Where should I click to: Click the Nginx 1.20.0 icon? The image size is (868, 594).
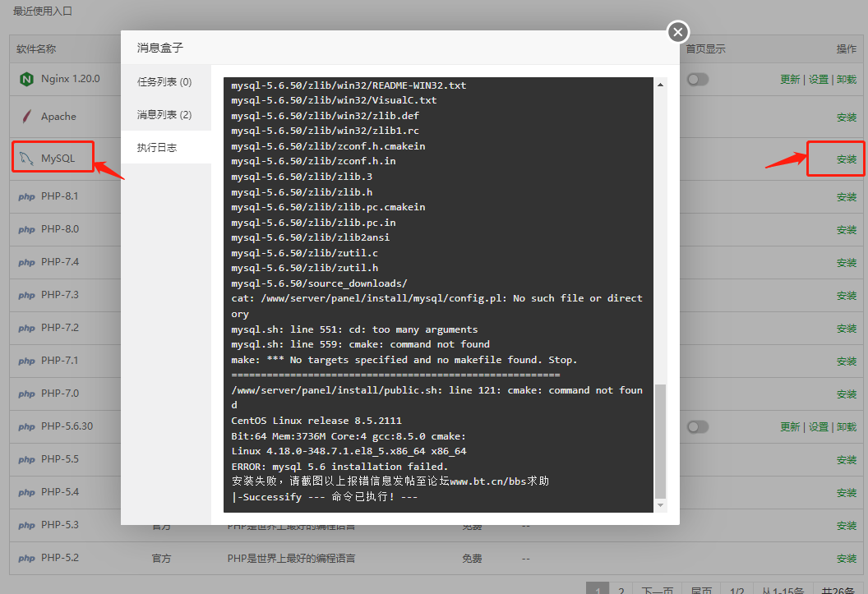(26, 79)
